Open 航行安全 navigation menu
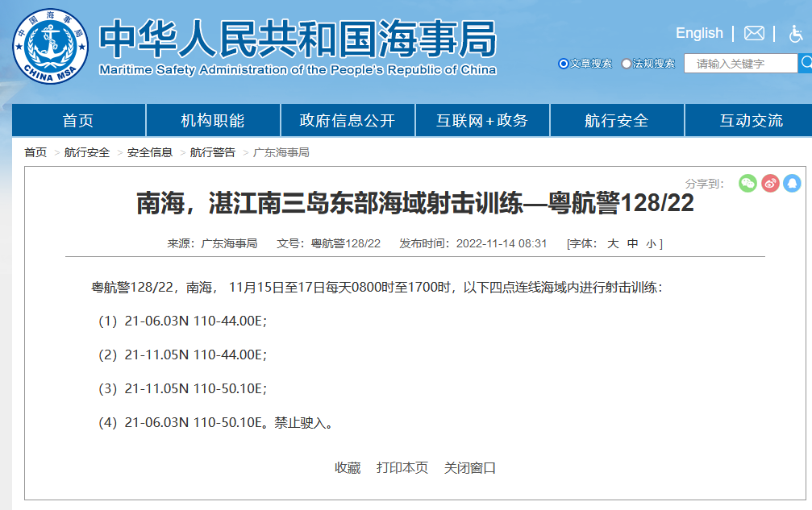This screenshot has width=812, height=510. pos(617,121)
